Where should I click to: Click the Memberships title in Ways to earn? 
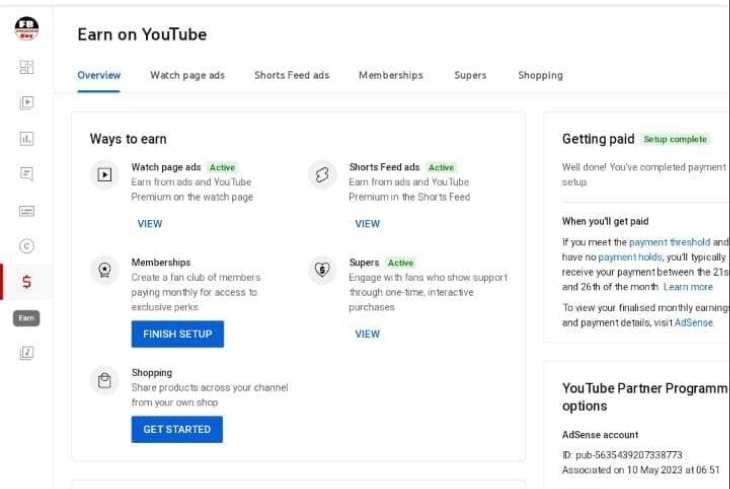point(161,262)
